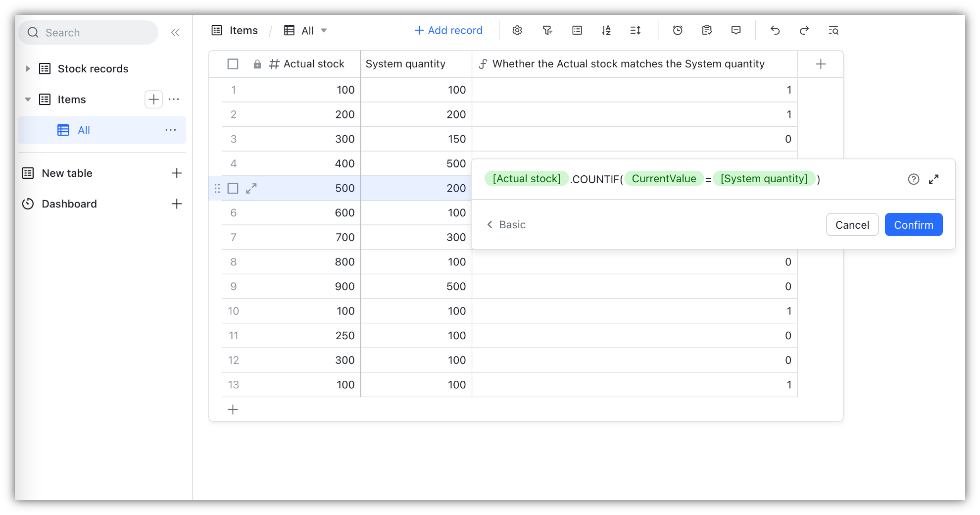Toggle the select-all checkbox in header
The width and height of the screenshot is (980, 515).
click(233, 64)
